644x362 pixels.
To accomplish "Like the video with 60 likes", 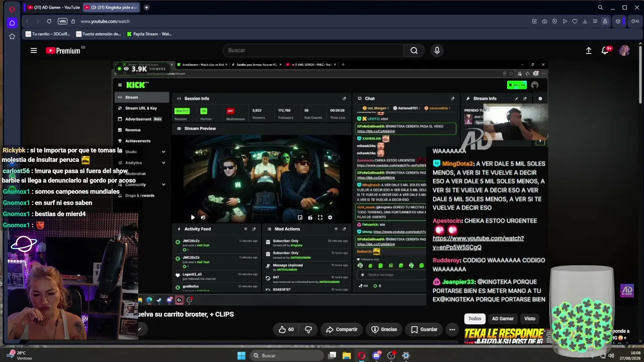I will [286, 329].
